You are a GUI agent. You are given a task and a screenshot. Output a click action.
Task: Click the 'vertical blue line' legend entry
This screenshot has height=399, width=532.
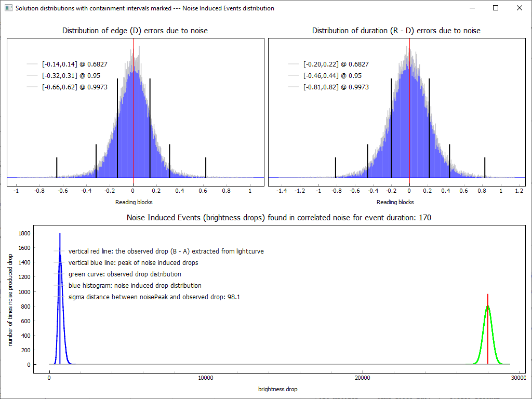coord(133,262)
